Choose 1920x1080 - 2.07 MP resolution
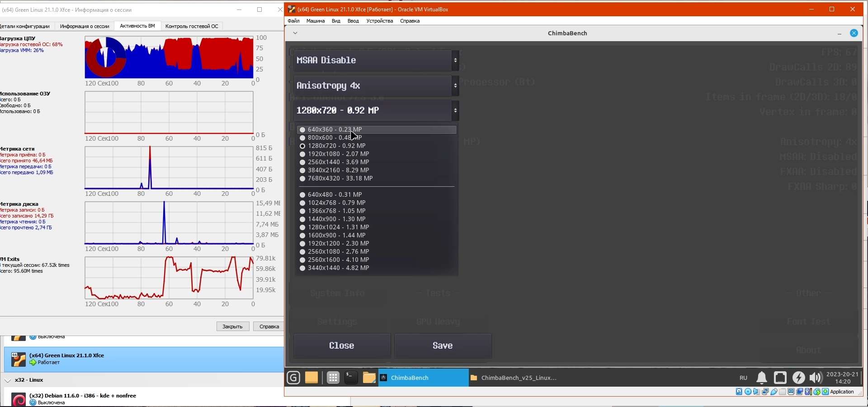This screenshot has width=868, height=407. (377, 154)
